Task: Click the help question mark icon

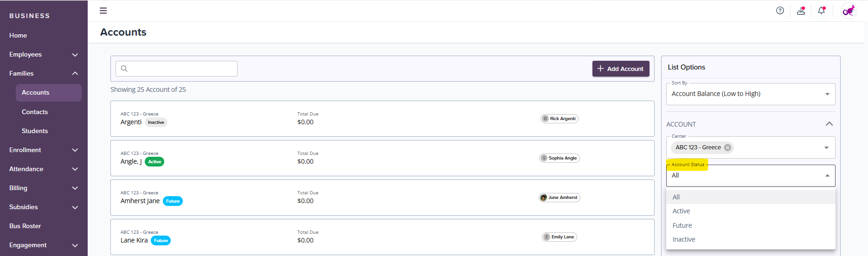Action: pos(780,11)
